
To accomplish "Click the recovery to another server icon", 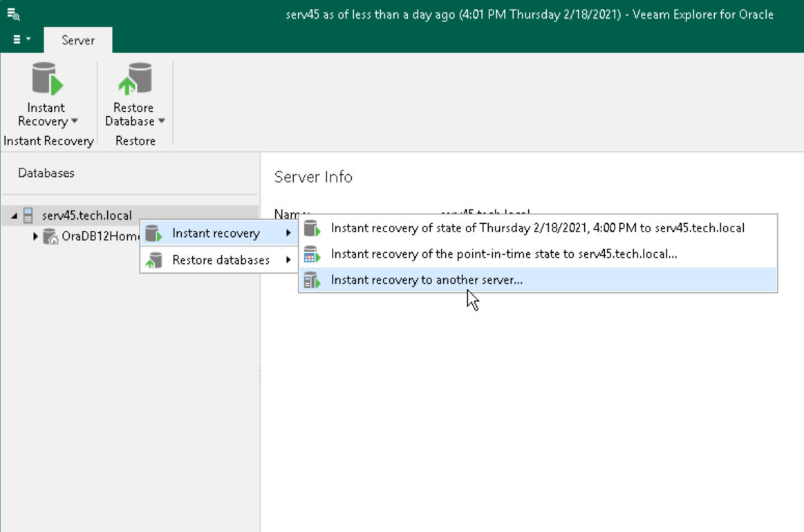I will point(312,281).
